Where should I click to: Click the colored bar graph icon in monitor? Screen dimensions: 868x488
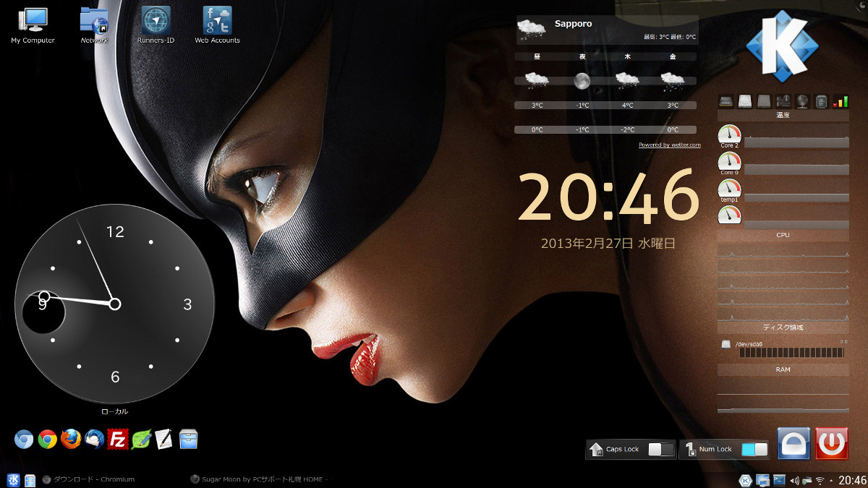click(x=841, y=101)
